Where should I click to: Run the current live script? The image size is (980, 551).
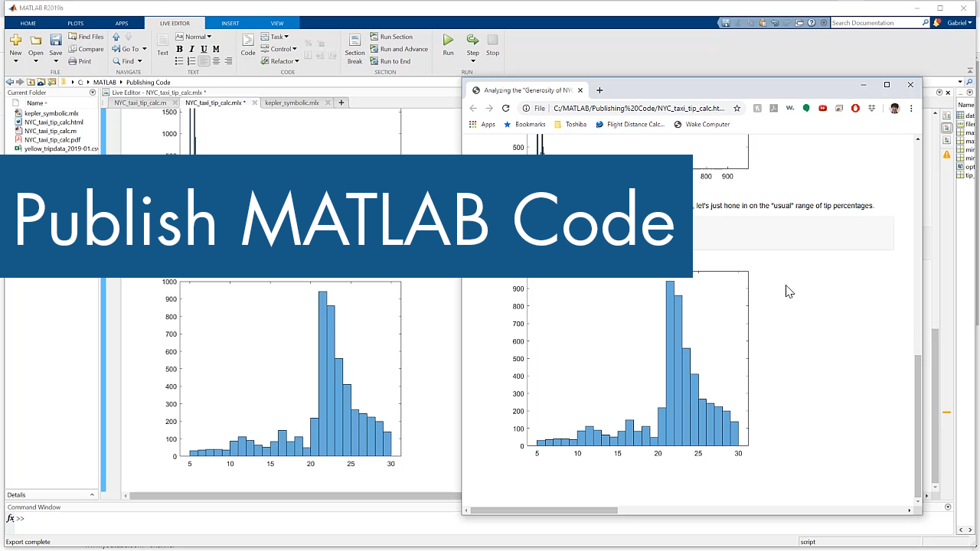pos(448,44)
